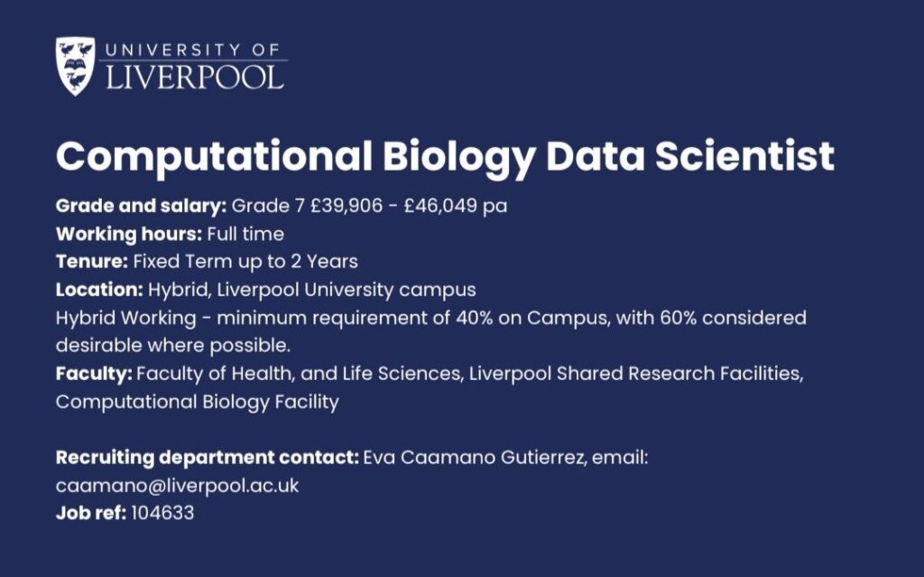The width and height of the screenshot is (924, 577).
Task: Click the 'Computational Biology Facility' line
Action: point(197,402)
